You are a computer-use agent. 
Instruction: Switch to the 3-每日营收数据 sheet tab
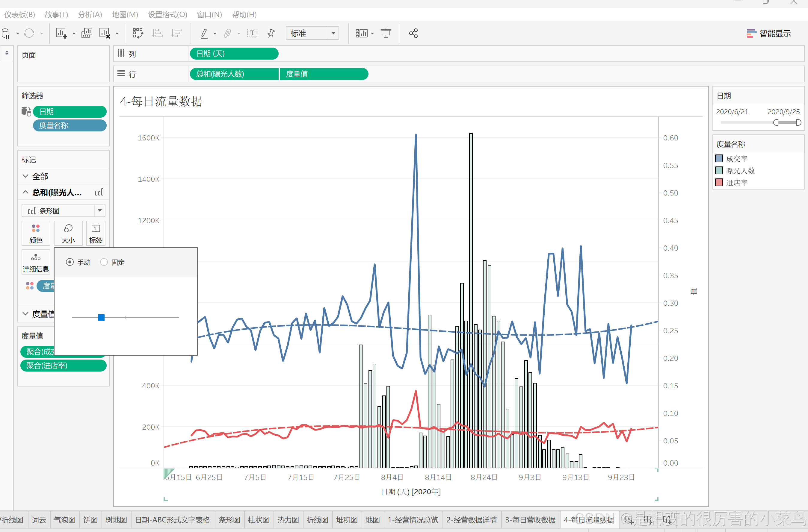pos(530,520)
